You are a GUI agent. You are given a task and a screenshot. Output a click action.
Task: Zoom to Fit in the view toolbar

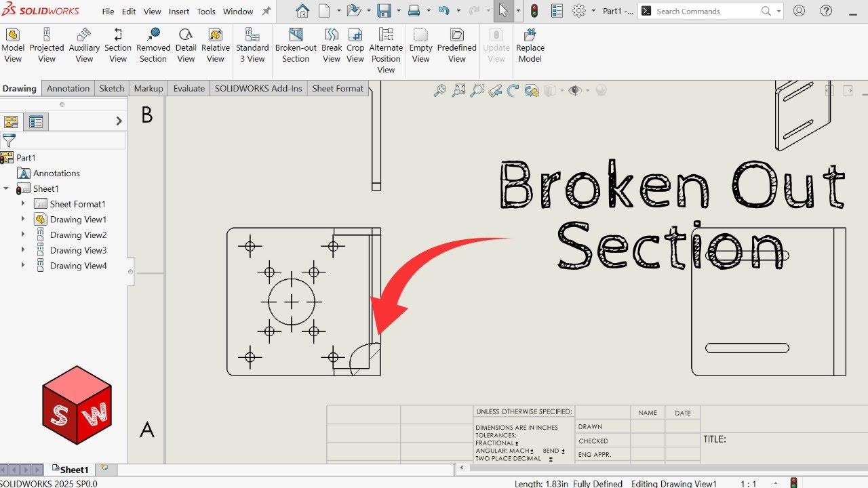[x=459, y=90]
